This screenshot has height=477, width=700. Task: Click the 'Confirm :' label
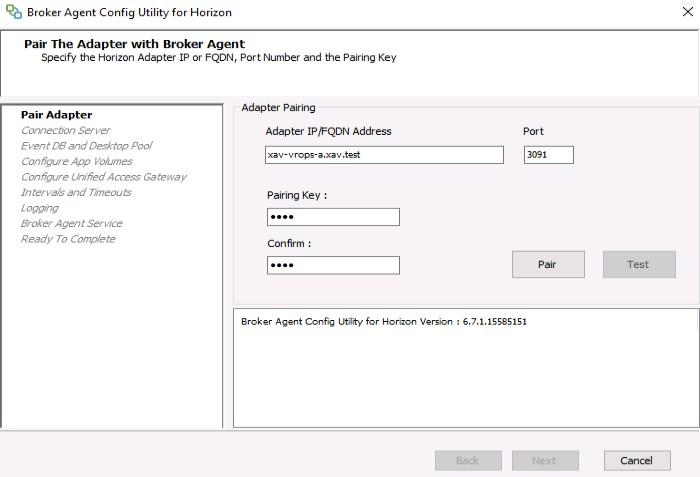click(289, 243)
